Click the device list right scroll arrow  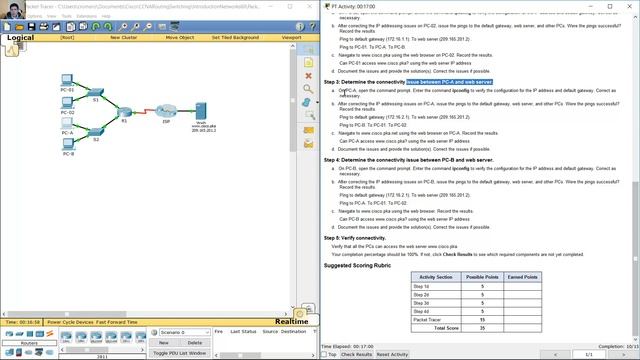pyautogui.click(x=142, y=350)
